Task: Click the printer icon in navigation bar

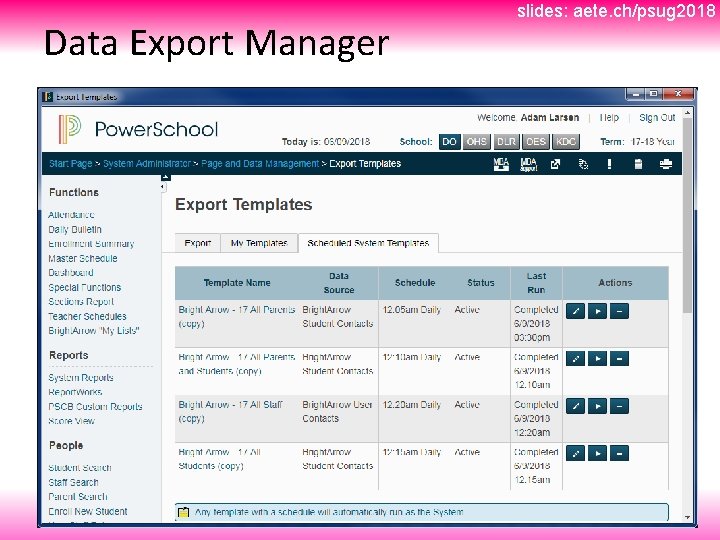Action: point(666,164)
